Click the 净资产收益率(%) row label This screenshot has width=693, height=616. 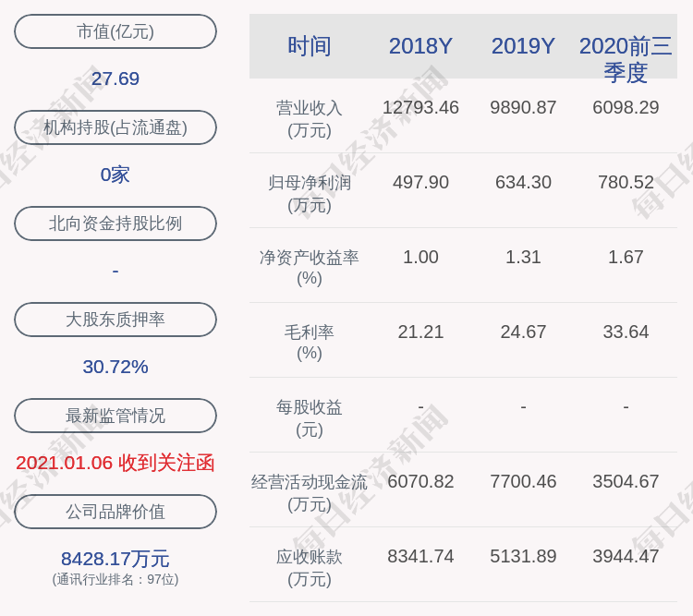click(x=310, y=268)
